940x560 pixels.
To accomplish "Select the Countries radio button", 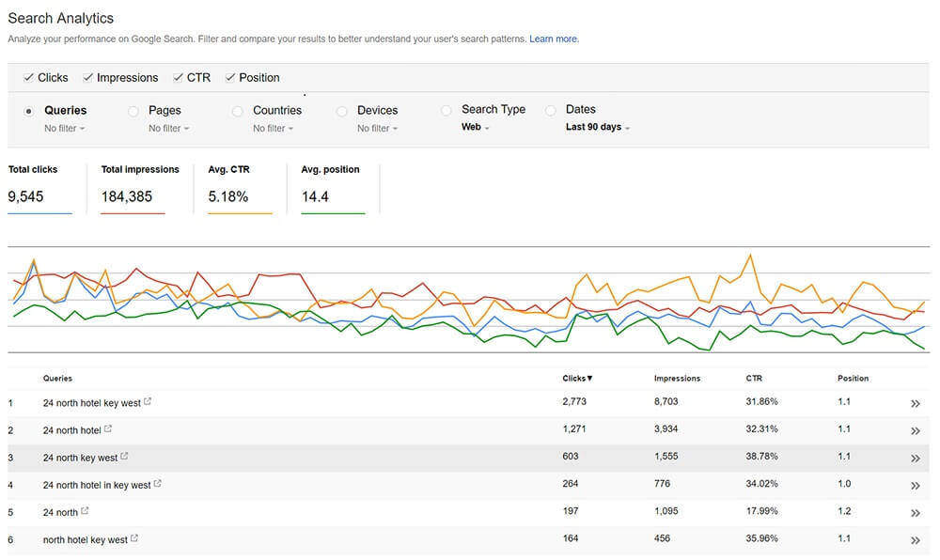I will pyautogui.click(x=238, y=111).
